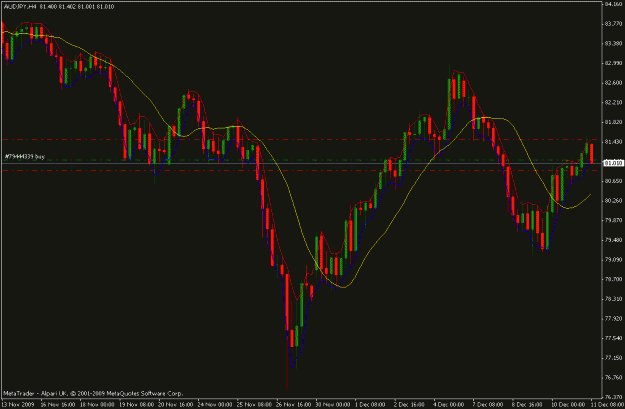Click the 16 Nov 16:00 time label
The image size is (625, 409).
pyautogui.click(x=58, y=404)
